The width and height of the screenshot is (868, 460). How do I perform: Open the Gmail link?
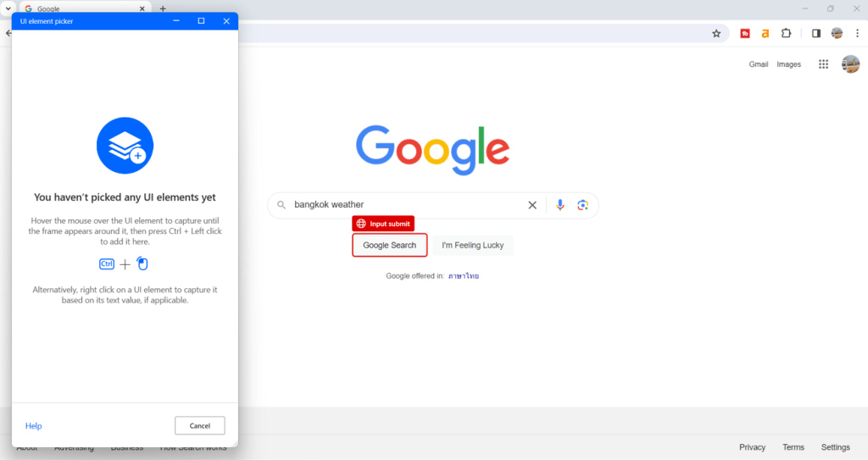pyautogui.click(x=759, y=64)
